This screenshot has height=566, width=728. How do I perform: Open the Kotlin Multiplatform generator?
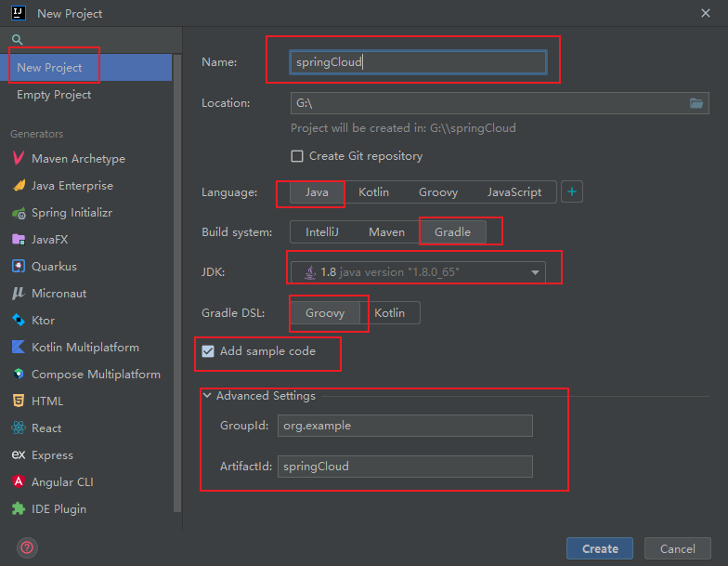coord(85,348)
